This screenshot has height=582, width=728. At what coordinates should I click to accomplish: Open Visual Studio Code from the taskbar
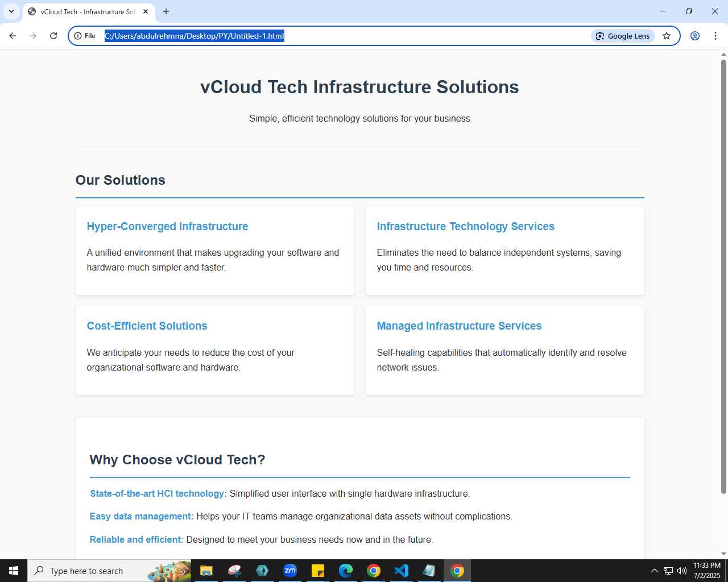pyautogui.click(x=402, y=571)
